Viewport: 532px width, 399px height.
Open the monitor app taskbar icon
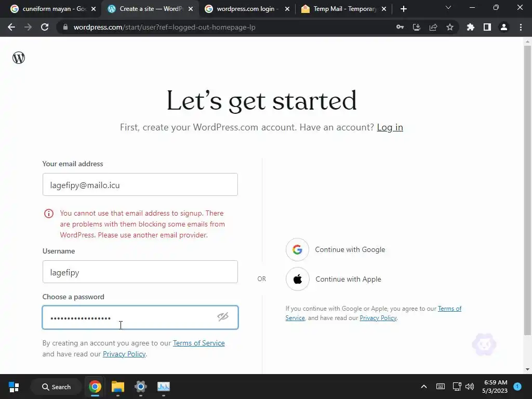(x=164, y=387)
